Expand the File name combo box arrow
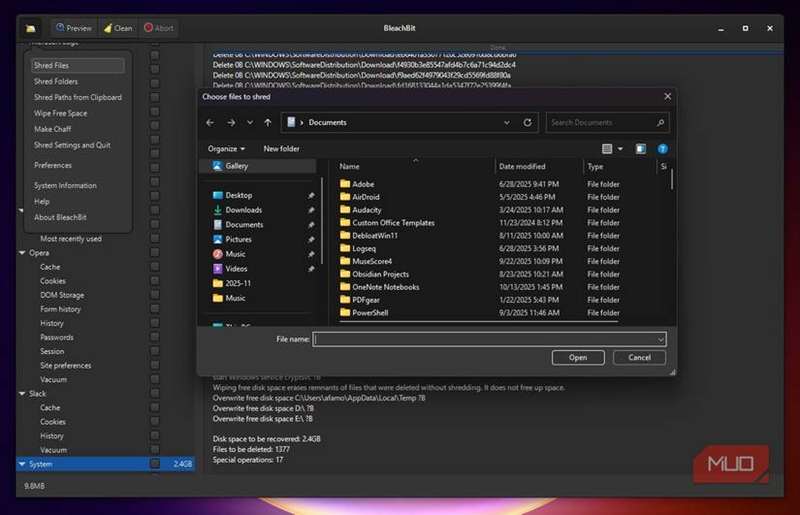This screenshot has width=800, height=515. [x=660, y=339]
